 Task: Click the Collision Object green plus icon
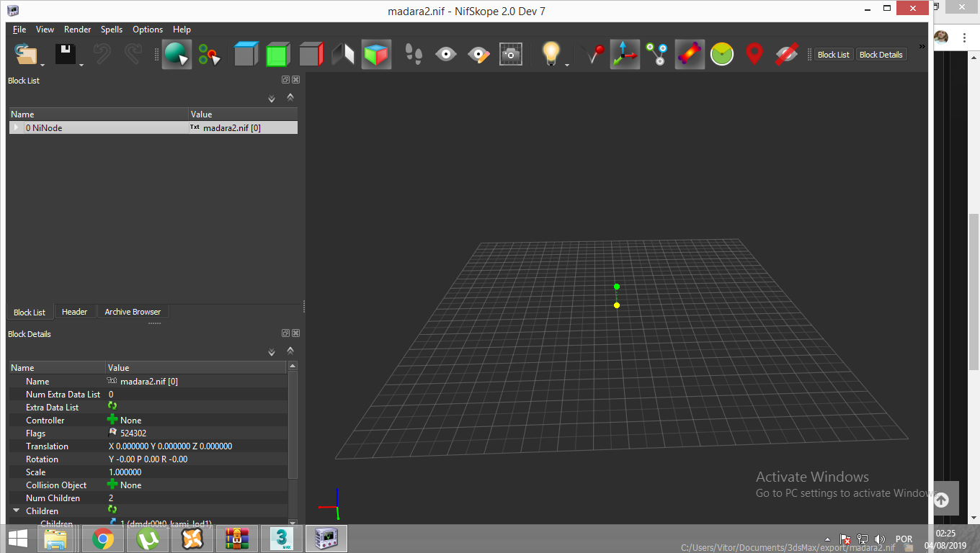(x=112, y=485)
